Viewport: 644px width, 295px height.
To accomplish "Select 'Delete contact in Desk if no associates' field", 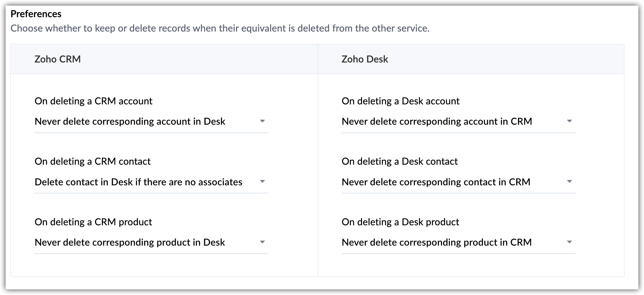I will tap(151, 182).
